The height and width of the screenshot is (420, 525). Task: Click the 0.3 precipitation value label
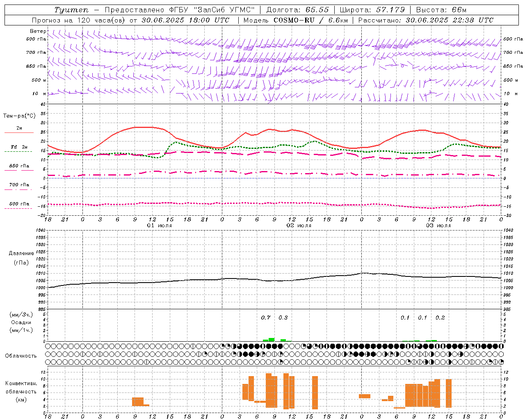(283, 317)
